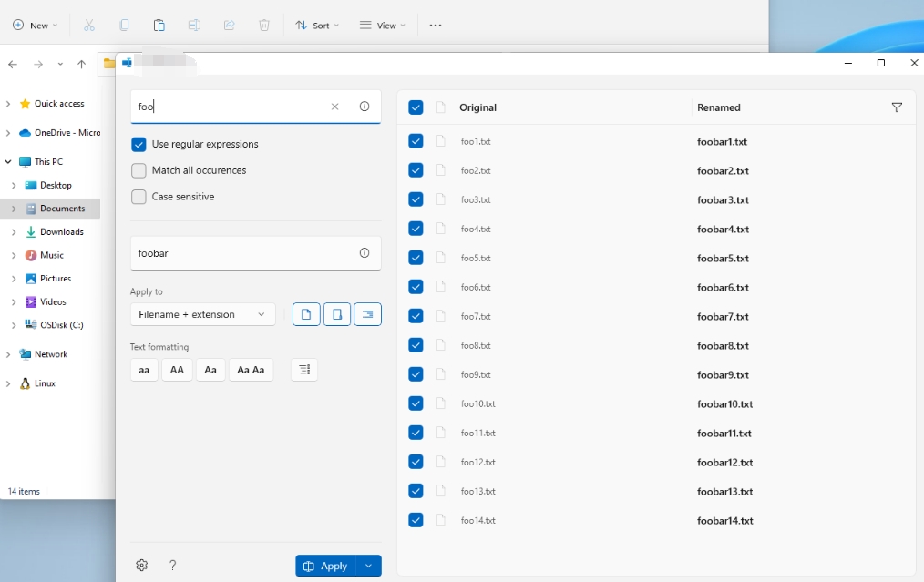The image size is (924, 582).
Task: Go back in File Explorer
Action: 13,64
